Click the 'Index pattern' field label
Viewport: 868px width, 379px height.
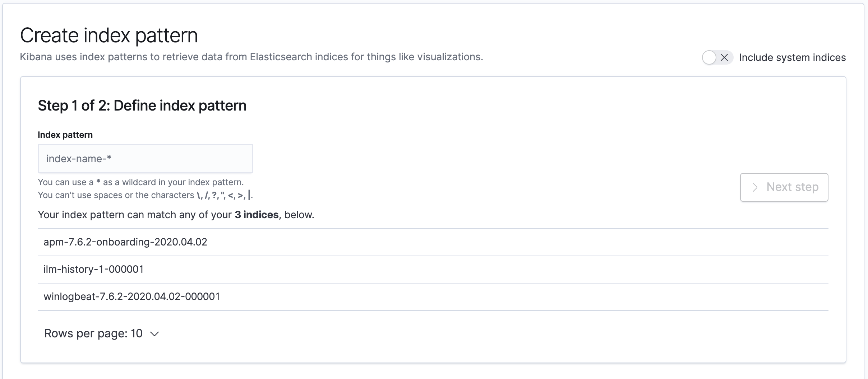[x=65, y=135]
